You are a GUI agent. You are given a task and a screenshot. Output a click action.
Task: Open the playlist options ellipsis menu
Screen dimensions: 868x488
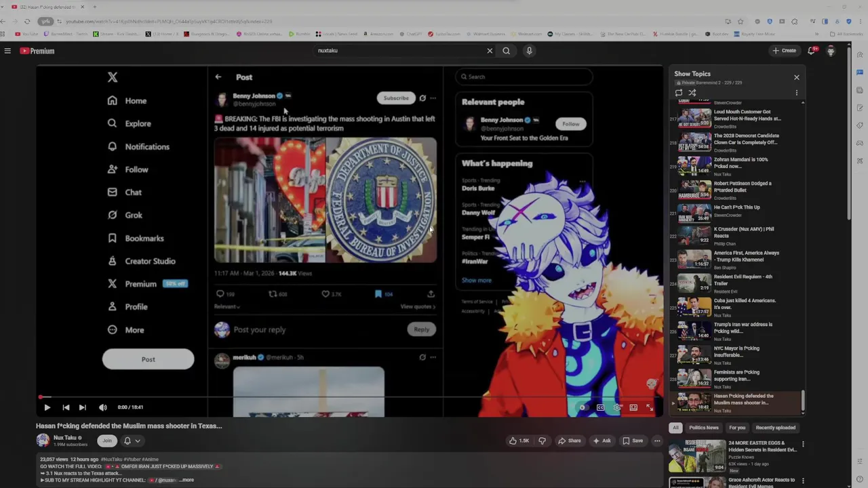(x=797, y=93)
